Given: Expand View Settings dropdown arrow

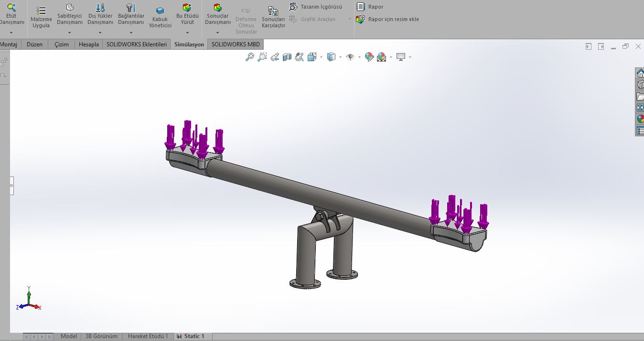Looking at the screenshot, I should [x=410, y=57].
